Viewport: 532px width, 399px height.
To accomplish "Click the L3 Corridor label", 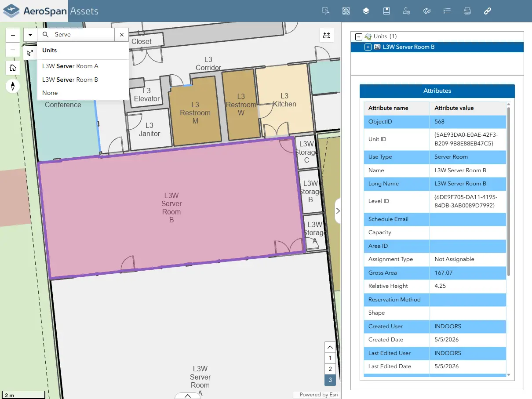I will coord(208,64).
